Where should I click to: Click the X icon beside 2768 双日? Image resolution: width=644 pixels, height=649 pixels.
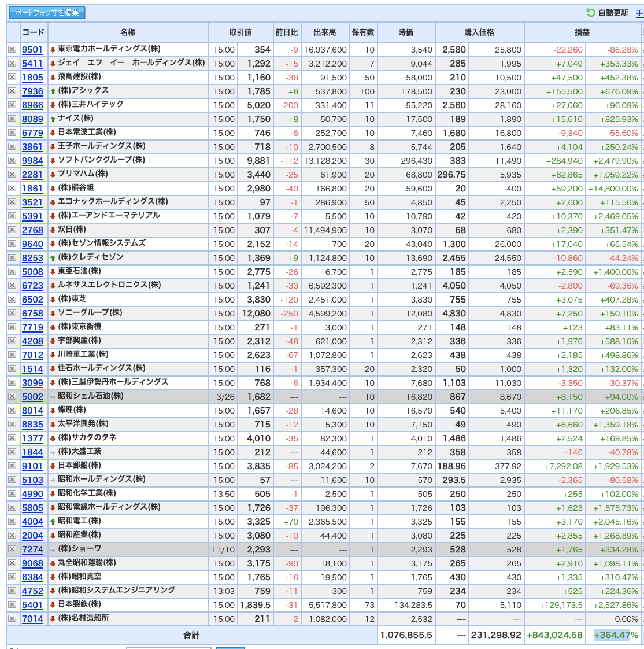12,230
